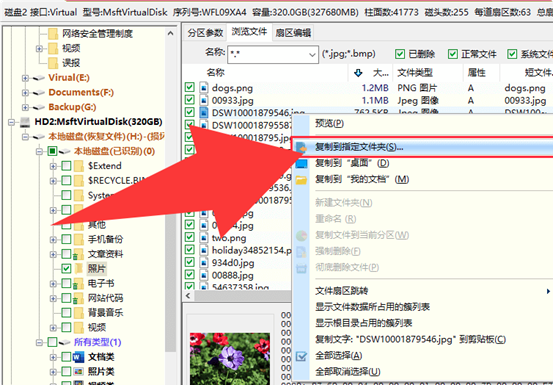Toggle the 已删除 filter checkbox
The width and height of the screenshot is (553, 385).
tap(400, 54)
